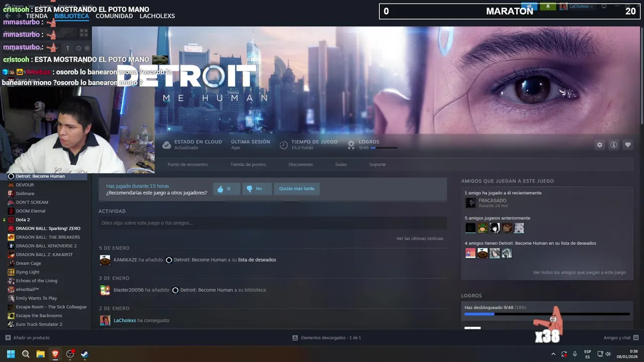This screenshot has width=644, height=362.
Task: Select DRAGON BALL Z: KAKAROT
Action: pos(44,255)
